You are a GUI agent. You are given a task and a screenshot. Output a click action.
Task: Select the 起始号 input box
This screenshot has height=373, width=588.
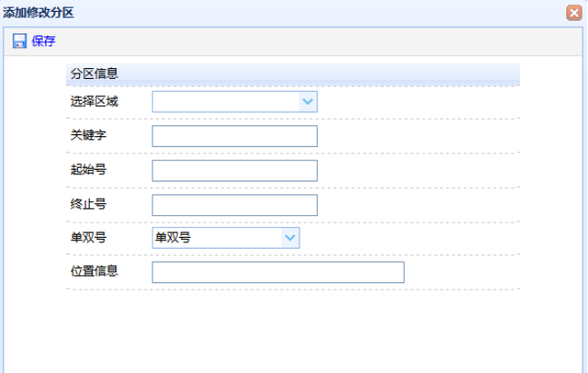[x=235, y=171]
